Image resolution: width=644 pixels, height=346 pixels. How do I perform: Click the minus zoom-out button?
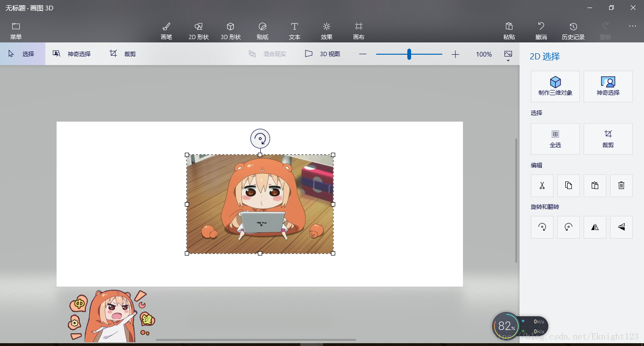pyautogui.click(x=363, y=54)
